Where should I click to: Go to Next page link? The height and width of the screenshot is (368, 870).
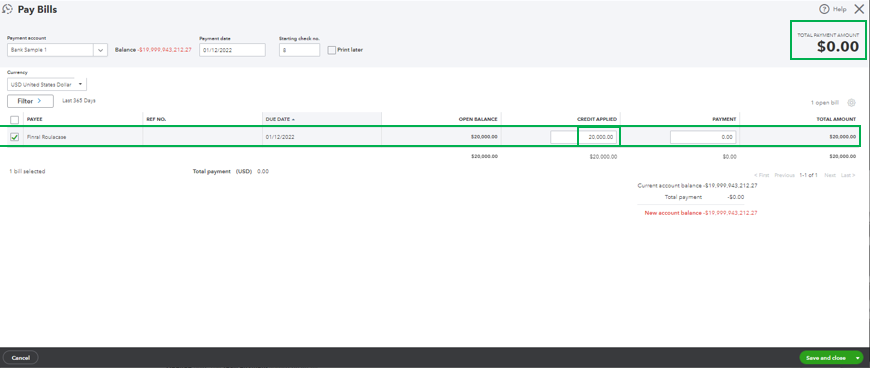point(829,175)
